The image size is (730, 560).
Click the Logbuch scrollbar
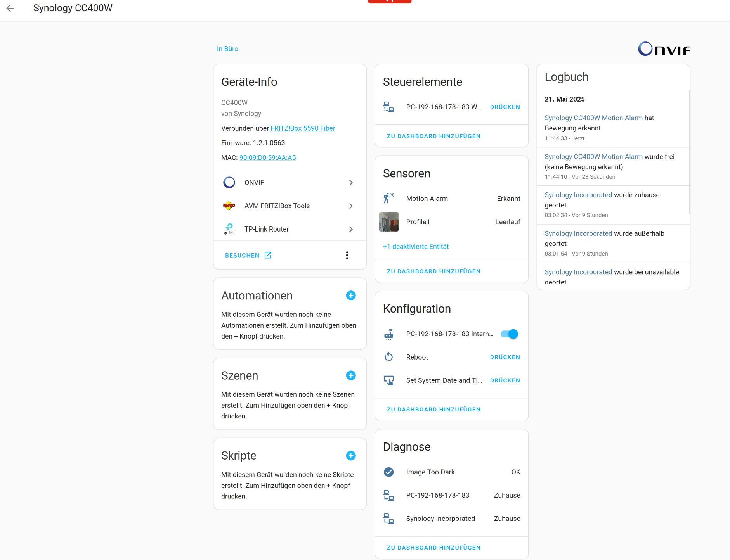[x=689, y=152]
